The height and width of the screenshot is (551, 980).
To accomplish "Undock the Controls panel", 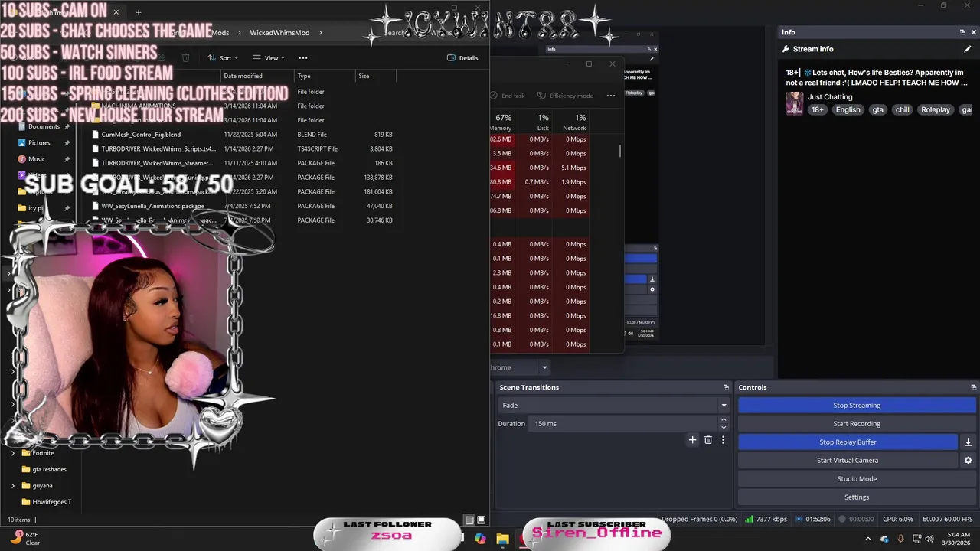I will tap(973, 387).
